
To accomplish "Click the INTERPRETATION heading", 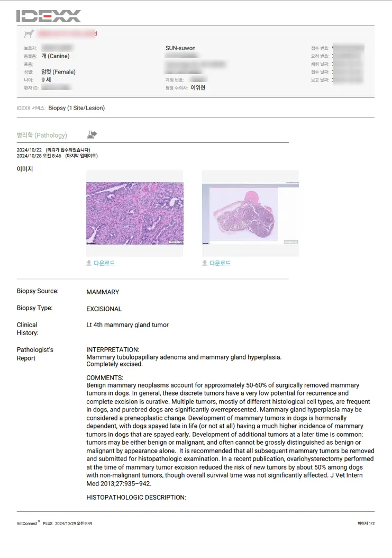I will coord(113,349).
